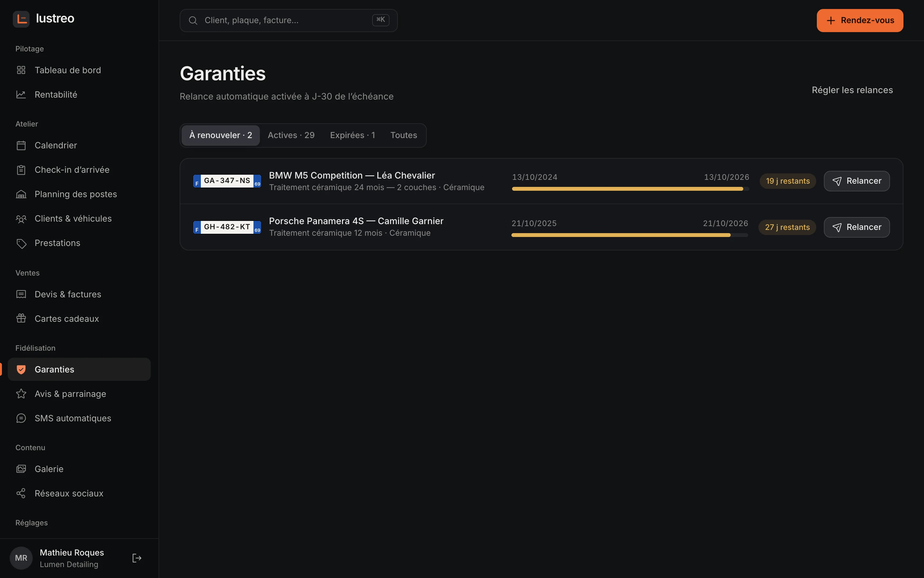Open Avis & parrainage star icon
Viewport: 924px width, 578px height.
coord(21,394)
